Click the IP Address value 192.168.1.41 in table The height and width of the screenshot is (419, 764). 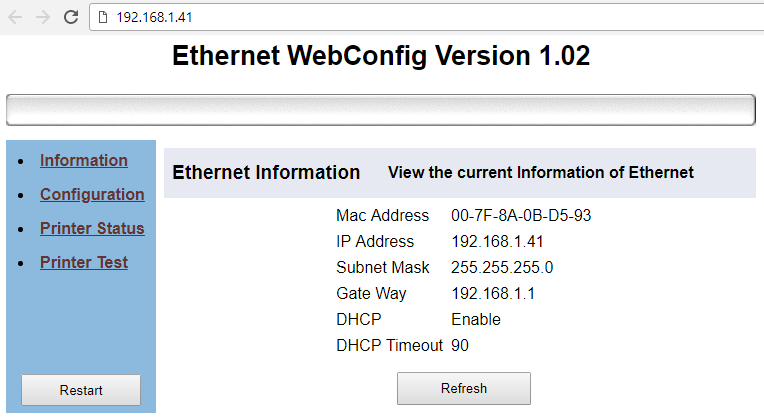[497, 241]
